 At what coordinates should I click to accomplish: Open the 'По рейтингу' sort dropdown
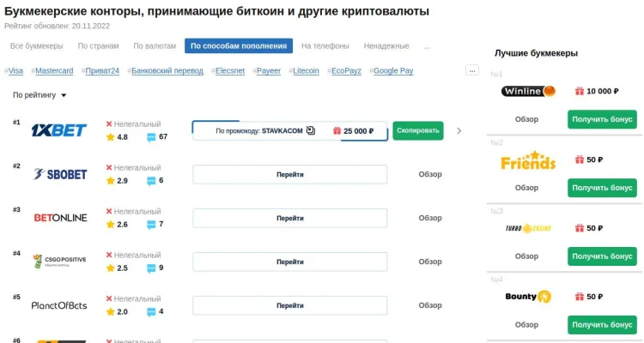point(39,95)
